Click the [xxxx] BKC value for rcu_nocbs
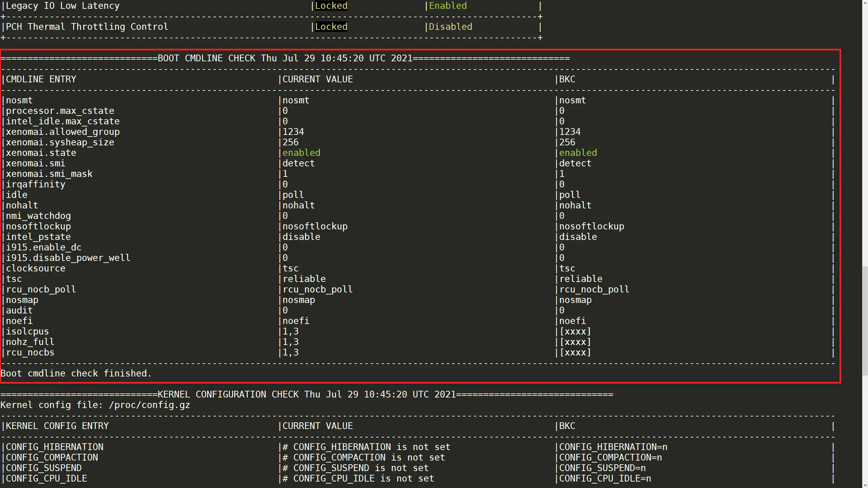 pos(575,352)
